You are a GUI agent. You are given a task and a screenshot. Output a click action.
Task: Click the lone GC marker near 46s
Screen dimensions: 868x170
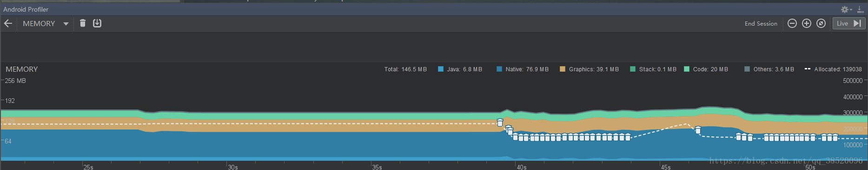click(x=698, y=130)
